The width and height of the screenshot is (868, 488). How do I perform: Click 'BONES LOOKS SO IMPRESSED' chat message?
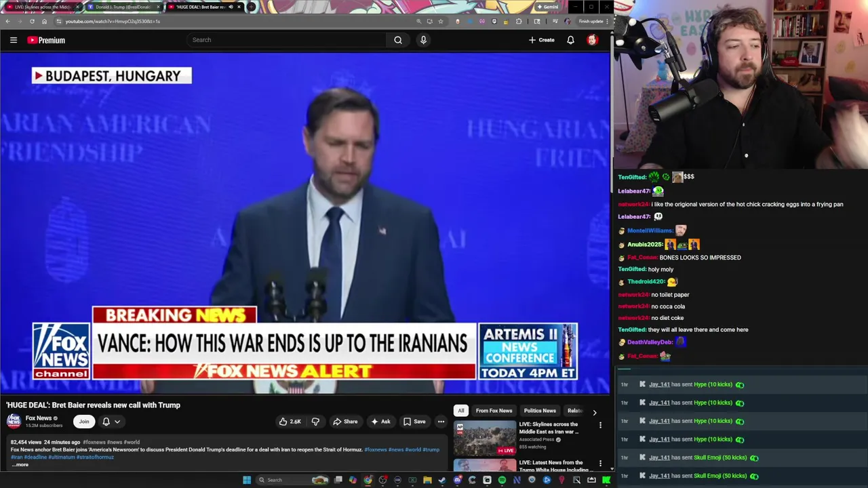point(700,258)
